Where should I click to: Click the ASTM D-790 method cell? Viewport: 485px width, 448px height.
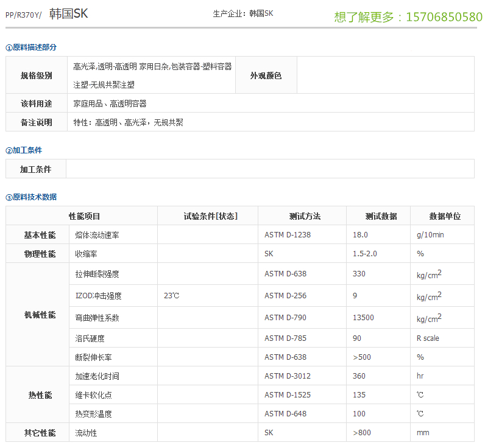click(302, 318)
